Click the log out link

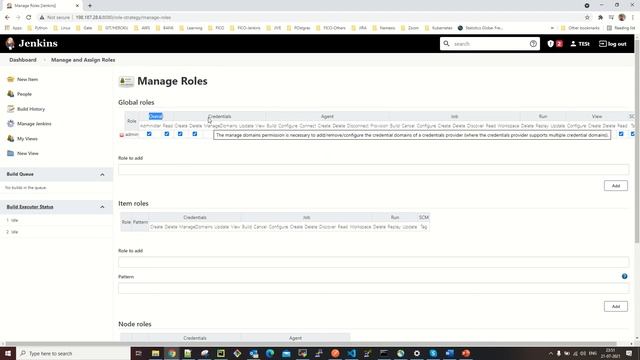(612, 44)
